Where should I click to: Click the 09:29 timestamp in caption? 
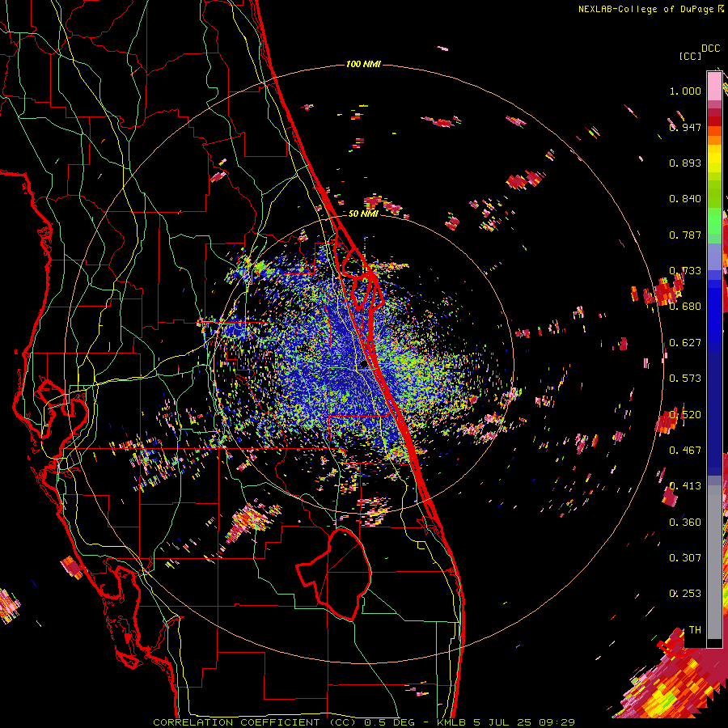[557, 722]
